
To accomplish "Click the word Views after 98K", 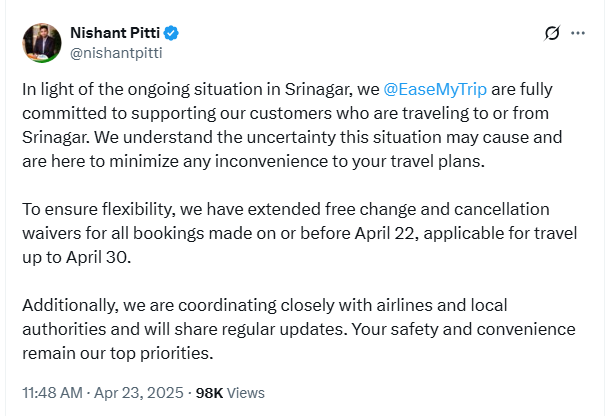I will [245, 393].
